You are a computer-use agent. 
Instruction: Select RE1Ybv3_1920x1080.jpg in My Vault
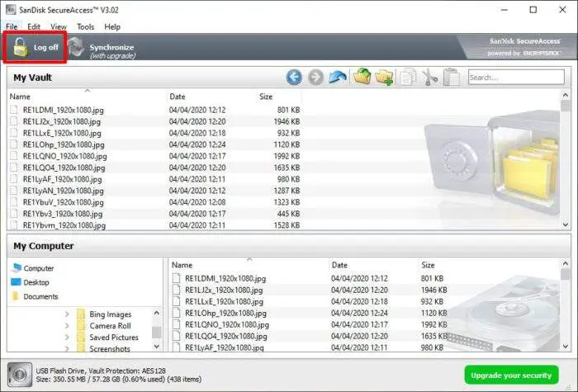coord(63,214)
